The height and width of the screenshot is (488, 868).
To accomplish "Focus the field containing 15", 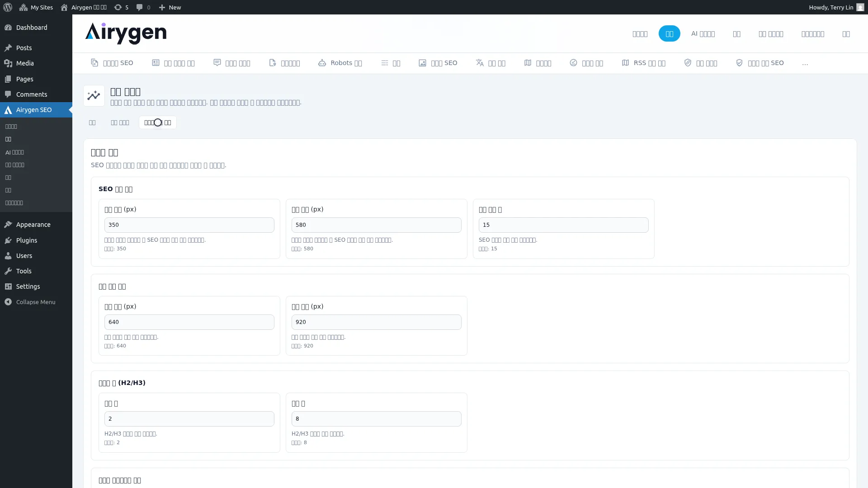I will (x=564, y=225).
